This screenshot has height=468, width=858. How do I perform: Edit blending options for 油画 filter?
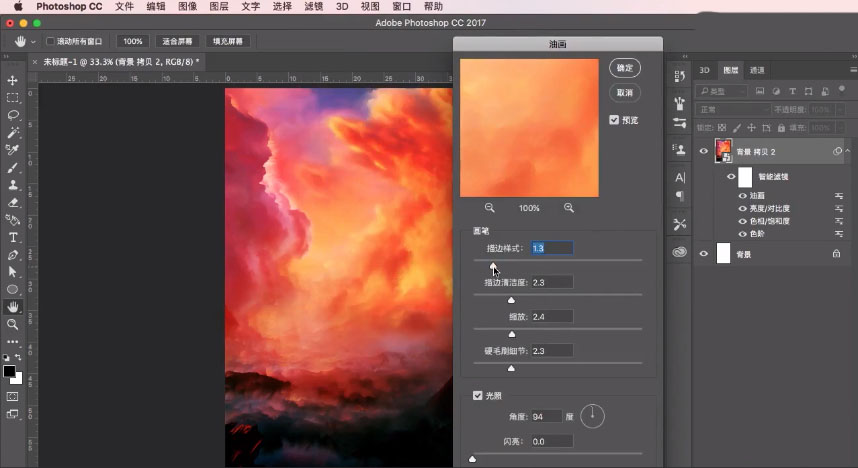click(x=838, y=196)
